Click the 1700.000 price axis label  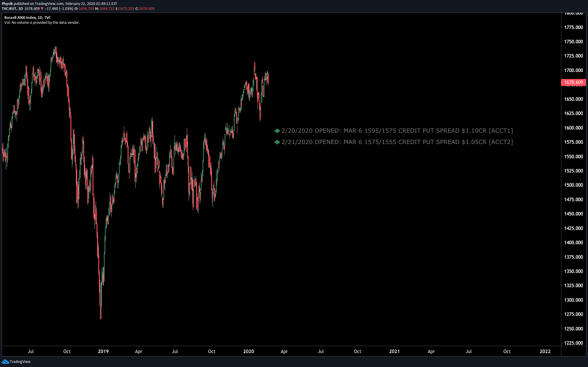point(573,70)
